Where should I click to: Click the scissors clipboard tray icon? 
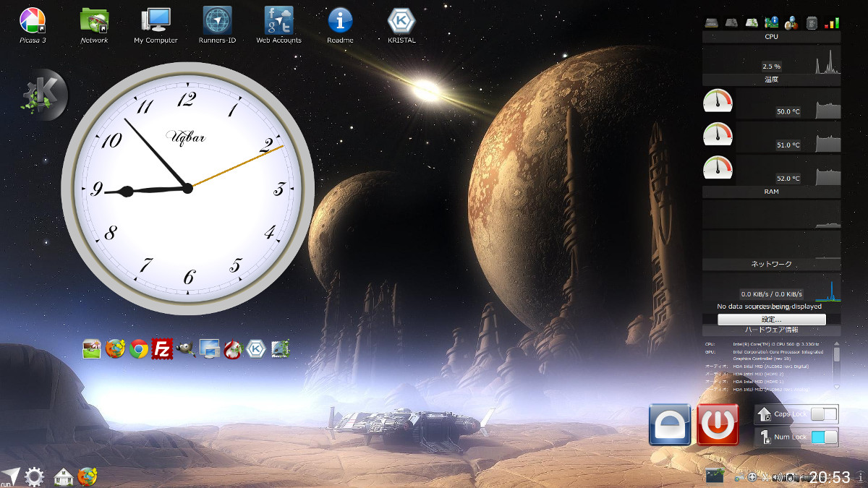click(x=766, y=477)
